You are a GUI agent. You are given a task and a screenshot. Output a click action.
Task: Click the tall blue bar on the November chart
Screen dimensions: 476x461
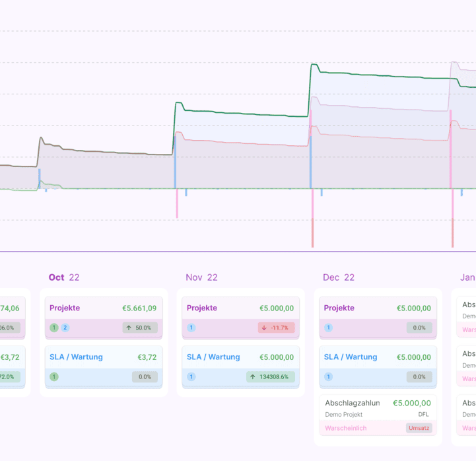(x=175, y=162)
